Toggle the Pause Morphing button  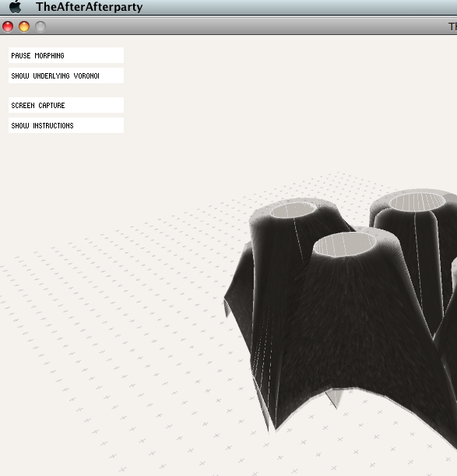click(66, 55)
